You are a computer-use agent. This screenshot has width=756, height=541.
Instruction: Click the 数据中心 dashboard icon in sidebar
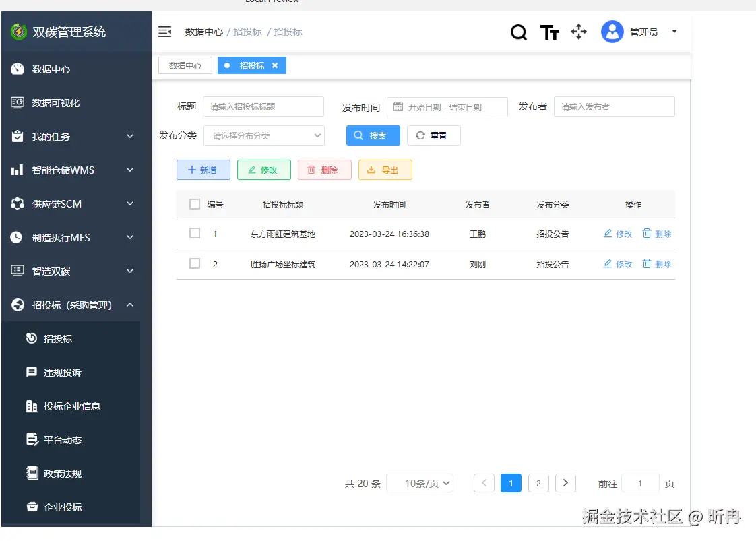(18, 69)
